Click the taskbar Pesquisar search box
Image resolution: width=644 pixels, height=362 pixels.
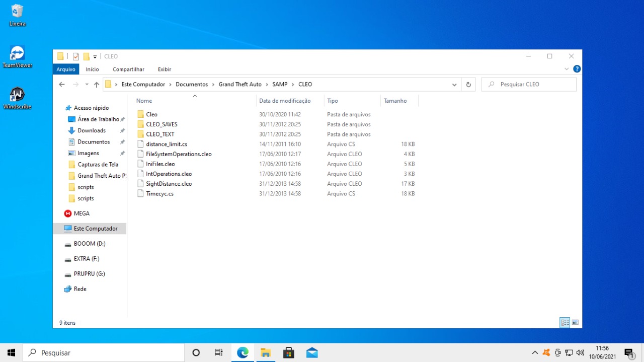[x=104, y=353]
